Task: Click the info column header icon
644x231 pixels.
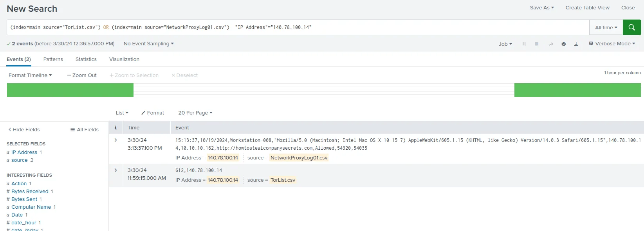Action: coord(115,128)
